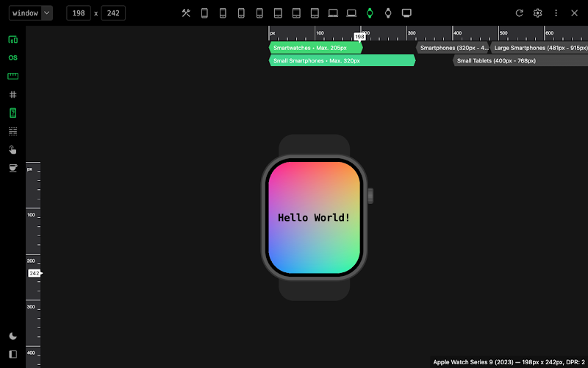Open settings gear icon

point(538,13)
